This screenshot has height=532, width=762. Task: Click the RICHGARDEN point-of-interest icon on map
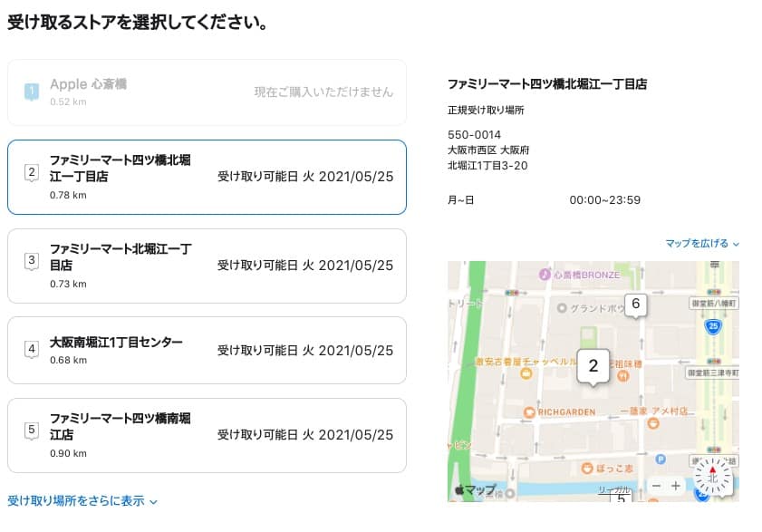pyautogui.click(x=529, y=412)
